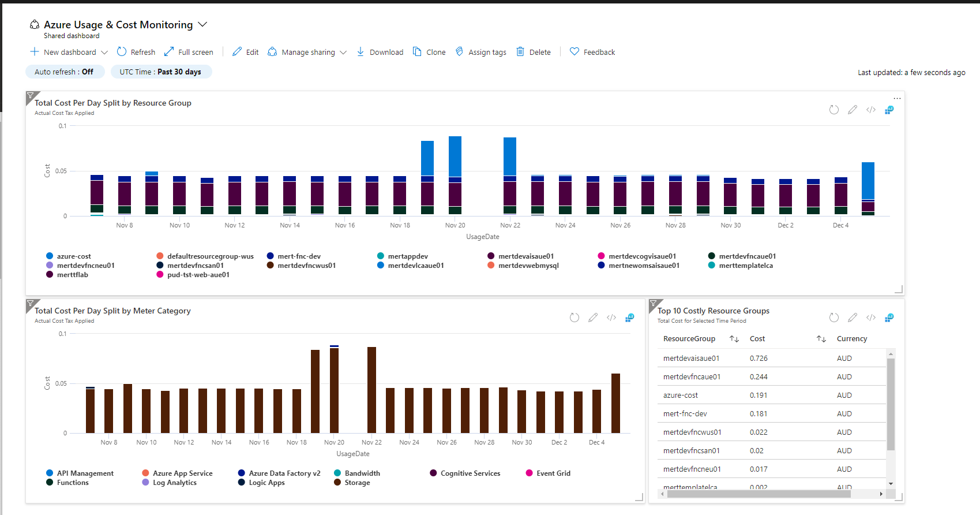Click the 0.726 cost cell
Screen dimensions: 980x515
(x=759, y=358)
